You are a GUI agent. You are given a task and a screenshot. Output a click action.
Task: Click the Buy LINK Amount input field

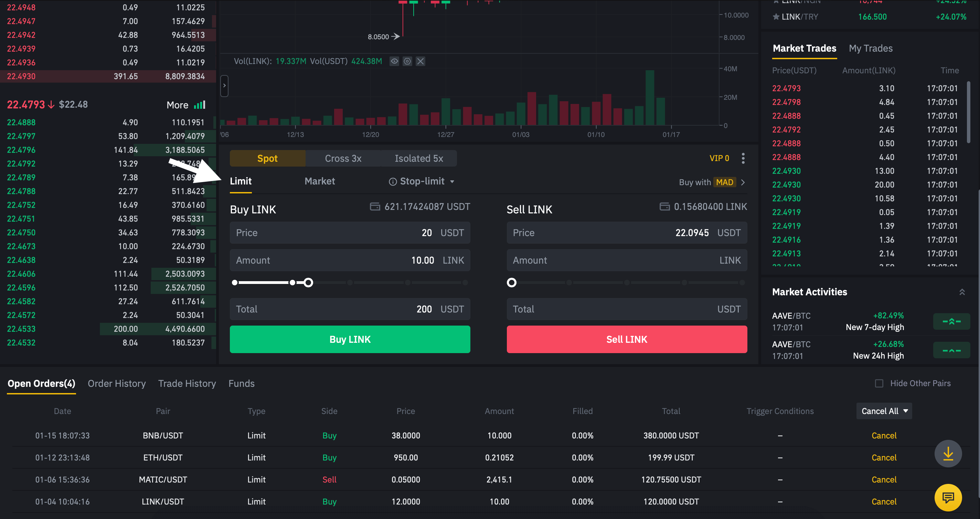[x=350, y=260]
